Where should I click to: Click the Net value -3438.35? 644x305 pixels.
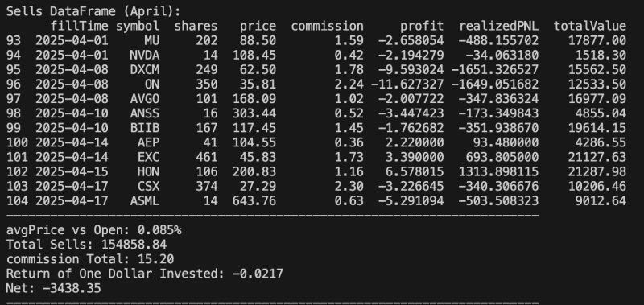tap(72, 288)
